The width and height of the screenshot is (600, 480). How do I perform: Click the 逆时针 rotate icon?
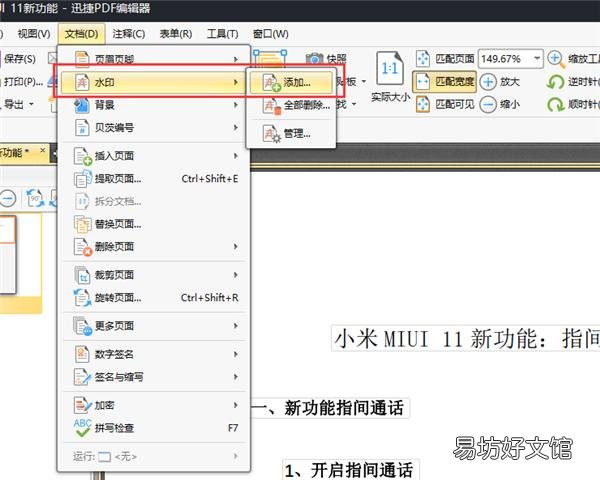click(x=555, y=82)
